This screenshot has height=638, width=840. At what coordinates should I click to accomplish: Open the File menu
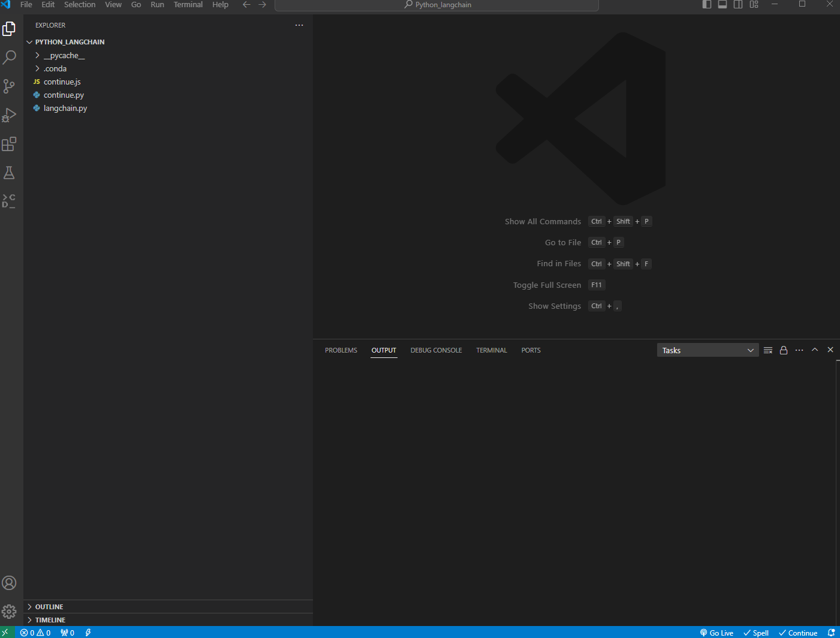(26, 4)
